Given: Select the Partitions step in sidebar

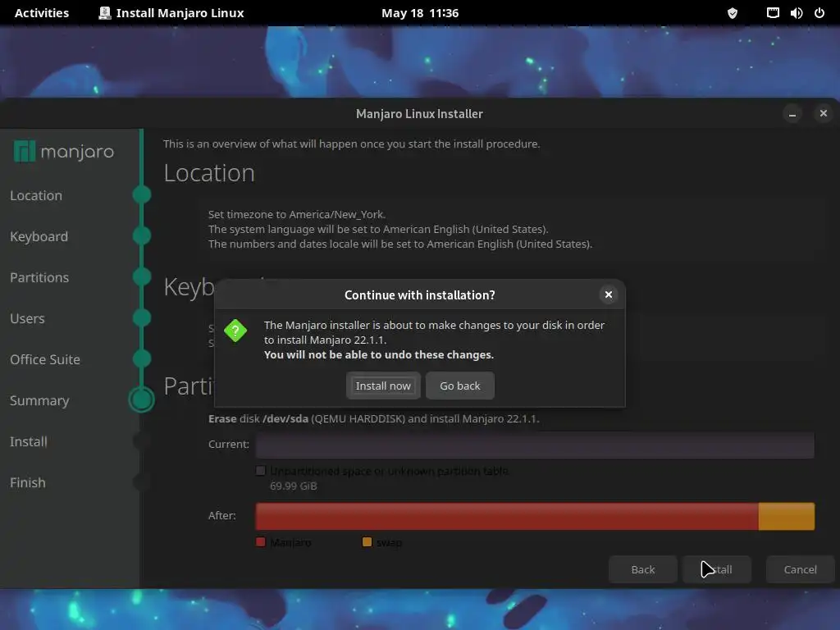Looking at the screenshot, I should point(39,277).
